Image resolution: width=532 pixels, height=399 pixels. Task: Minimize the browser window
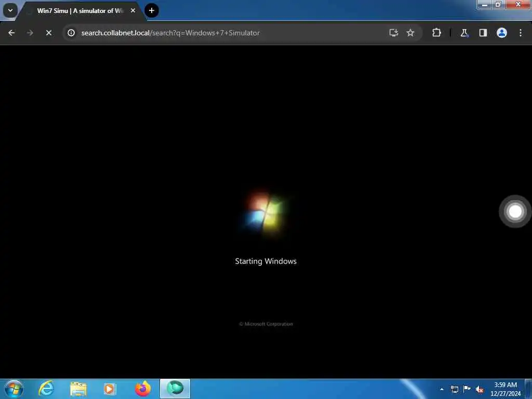(485, 4)
